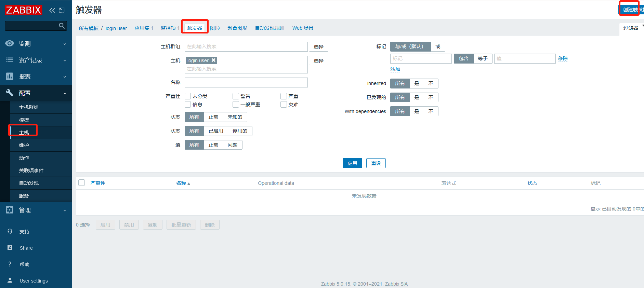Screen dimensions: 644x288
Task: Open the 自动发现规则 tab
Action: [x=270, y=28]
